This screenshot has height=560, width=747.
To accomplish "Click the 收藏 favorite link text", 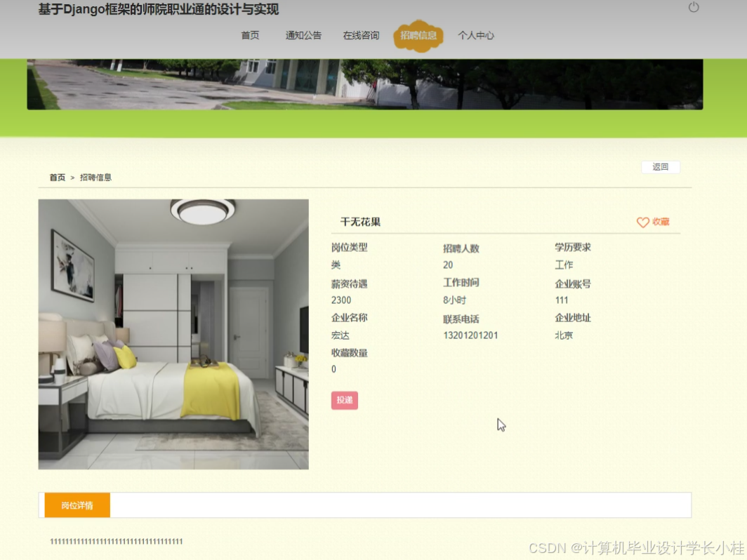I will pyautogui.click(x=661, y=222).
